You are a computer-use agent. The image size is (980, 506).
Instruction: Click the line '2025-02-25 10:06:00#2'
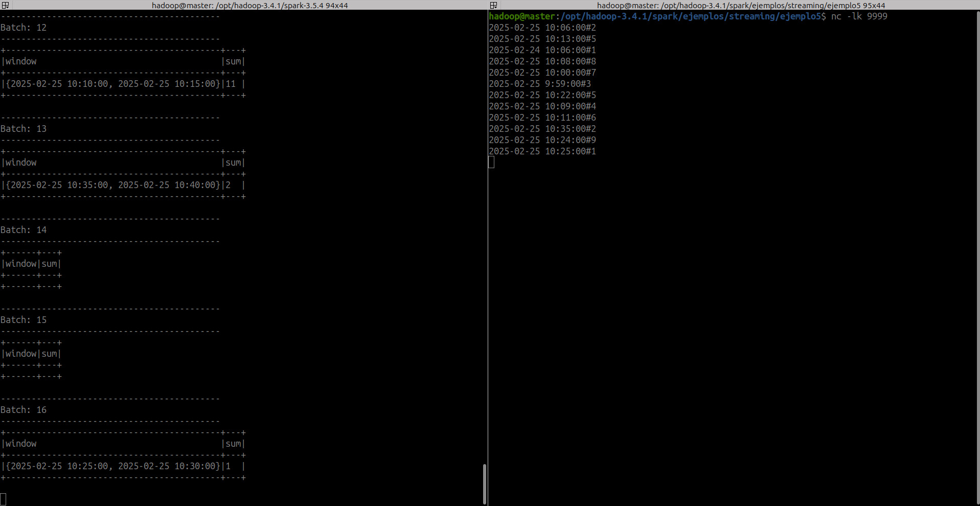[x=542, y=28]
